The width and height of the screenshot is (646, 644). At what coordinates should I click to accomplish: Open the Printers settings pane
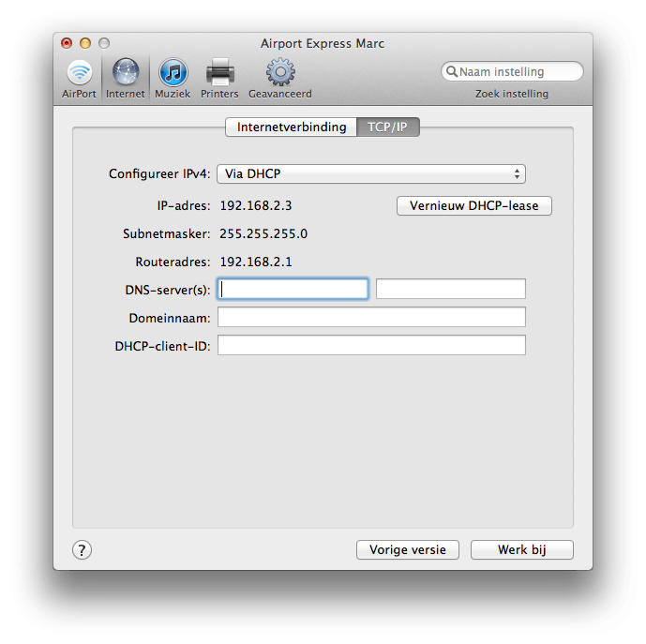(219, 79)
